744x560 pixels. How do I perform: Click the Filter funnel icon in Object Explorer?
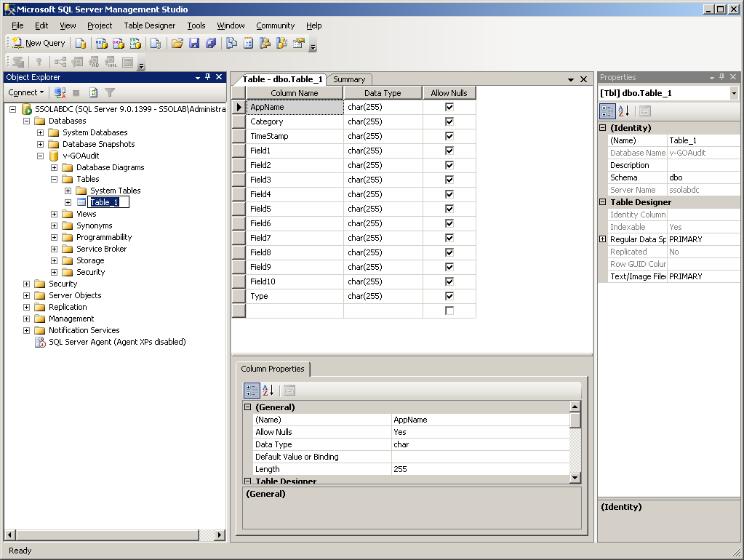pos(110,92)
